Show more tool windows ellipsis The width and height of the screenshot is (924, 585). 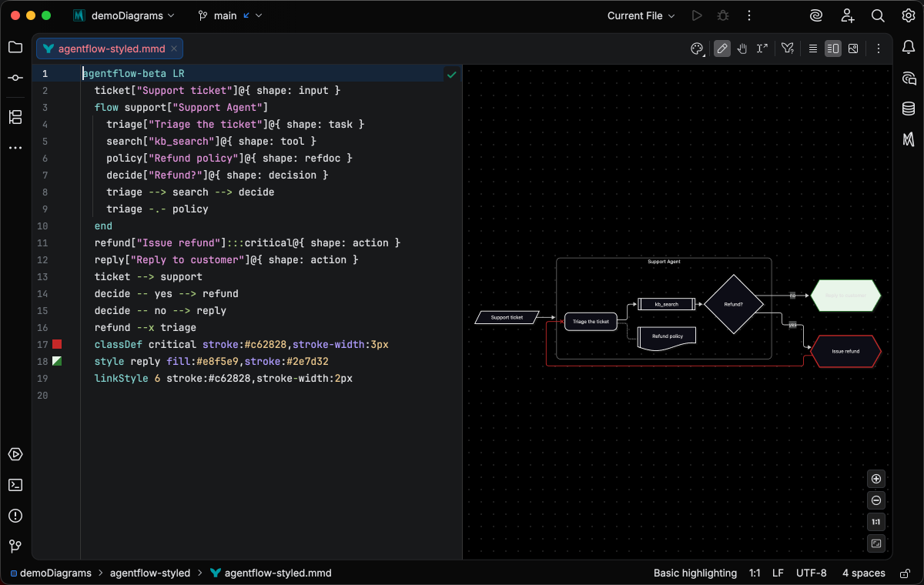pyautogui.click(x=15, y=147)
